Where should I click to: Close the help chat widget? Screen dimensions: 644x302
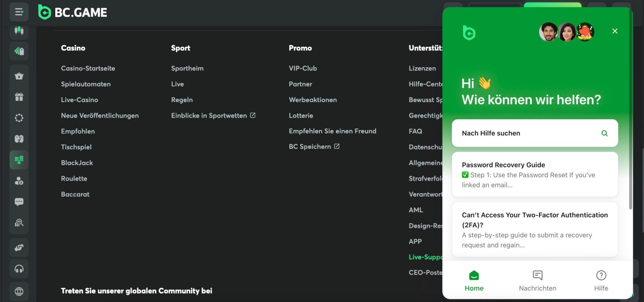pyautogui.click(x=614, y=31)
